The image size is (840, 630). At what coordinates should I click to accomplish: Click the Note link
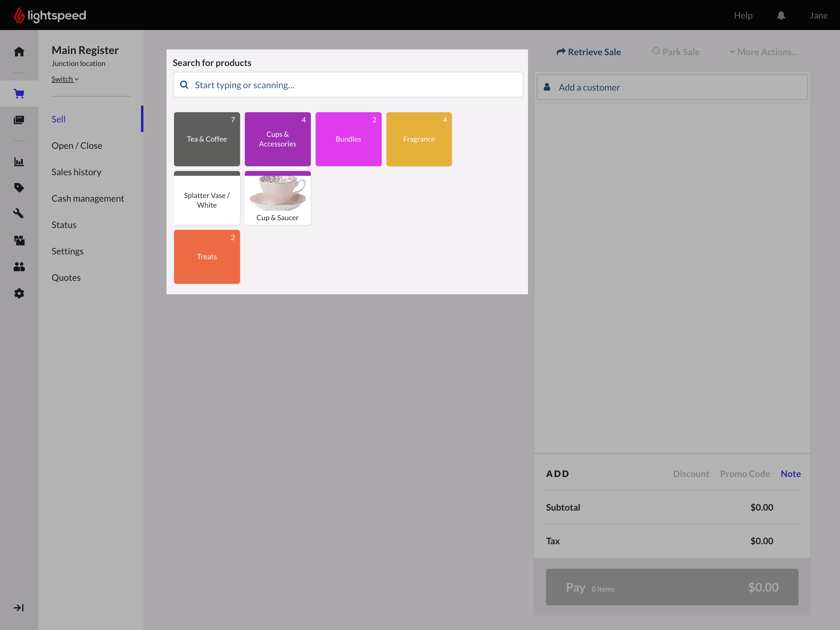tap(790, 473)
